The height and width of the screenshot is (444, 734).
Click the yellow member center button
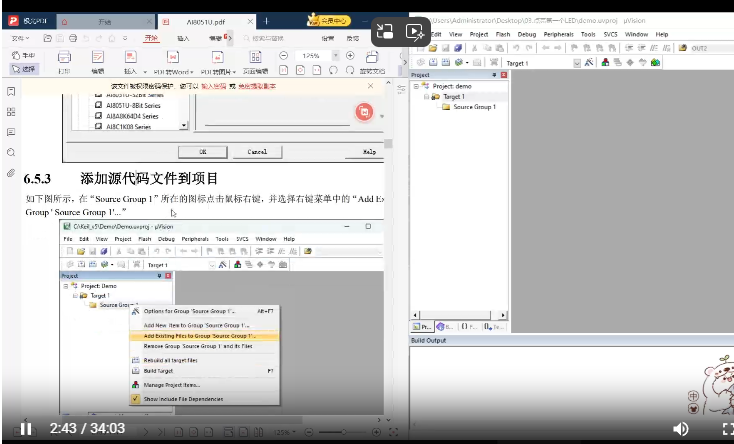click(x=329, y=20)
